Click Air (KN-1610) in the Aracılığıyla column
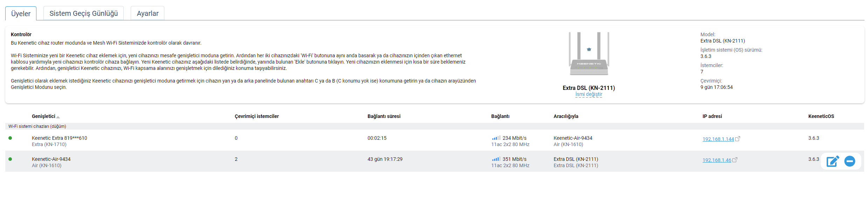Image resolution: width=868 pixels, height=197 pixels. pyautogui.click(x=568, y=144)
